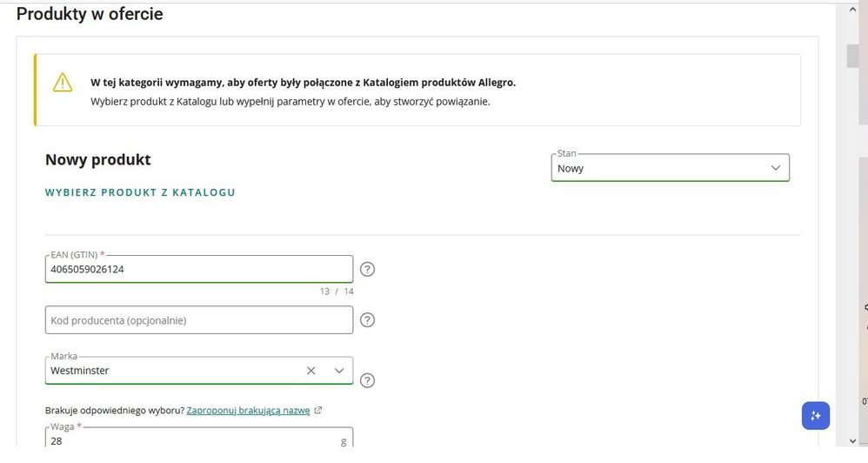
Task: Click the Westminster text in Marka field
Action: 80,371
